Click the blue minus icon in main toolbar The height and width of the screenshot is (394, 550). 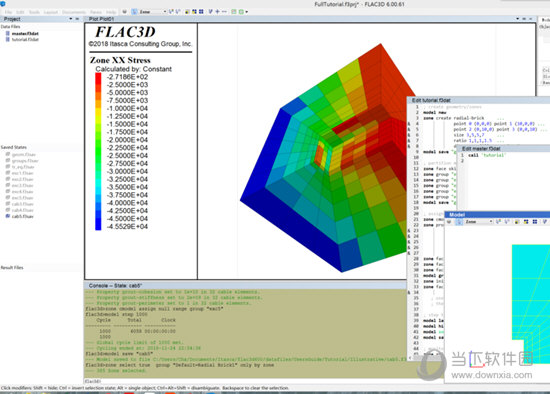point(224,12)
